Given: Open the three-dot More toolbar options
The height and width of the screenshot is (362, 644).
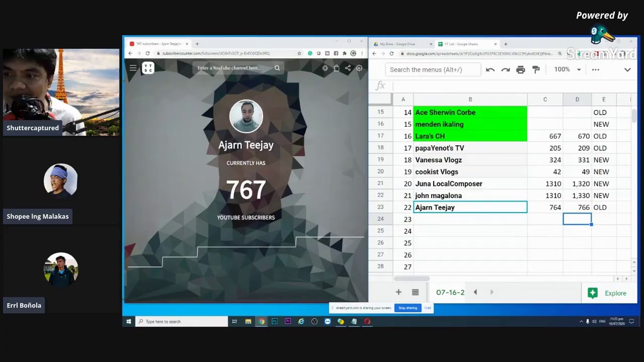Looking at the screenshot, I should pos(596,70).
